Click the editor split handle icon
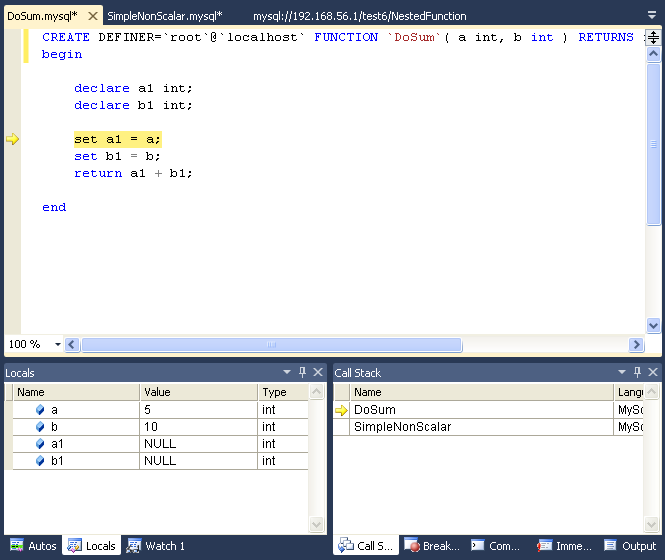The image size is (665, 560). [x=654, y=37]
